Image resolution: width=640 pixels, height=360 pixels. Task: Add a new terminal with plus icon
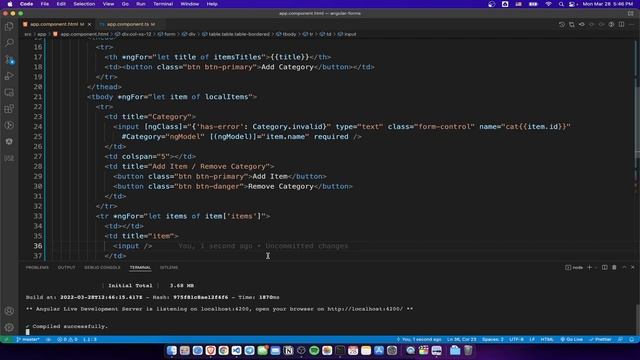tap(589, 267)
